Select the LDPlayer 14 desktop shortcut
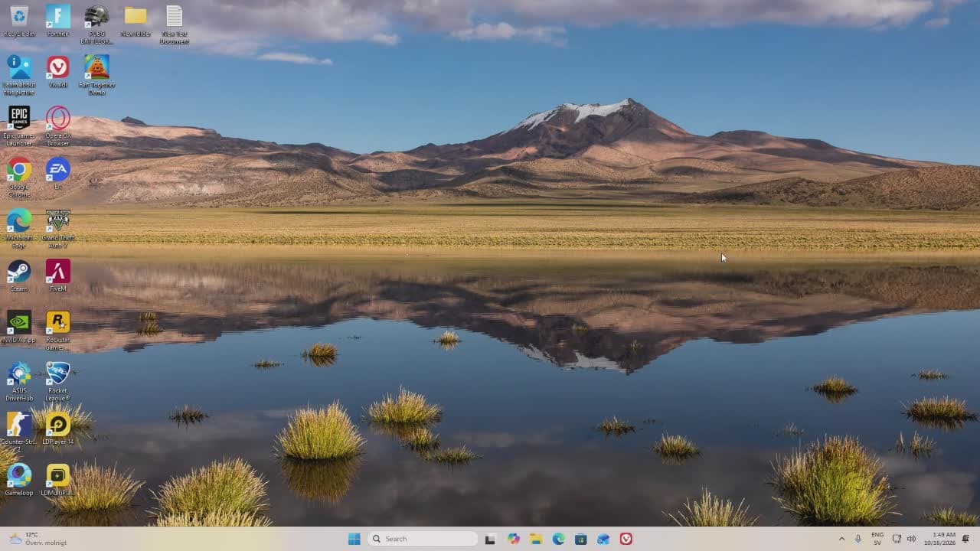980x551 pixels. [x=58, y=429]
